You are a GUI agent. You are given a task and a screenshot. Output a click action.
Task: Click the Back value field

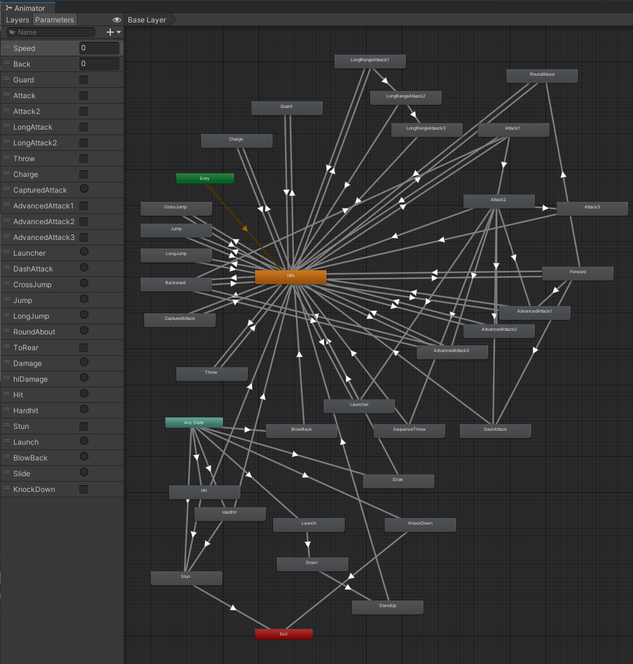click(99, 64)
